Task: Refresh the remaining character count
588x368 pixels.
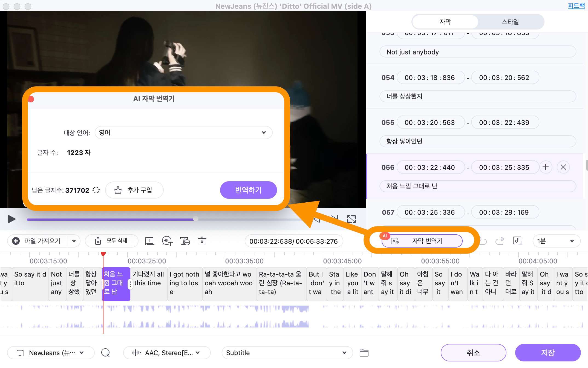Action: click(96, 190)
